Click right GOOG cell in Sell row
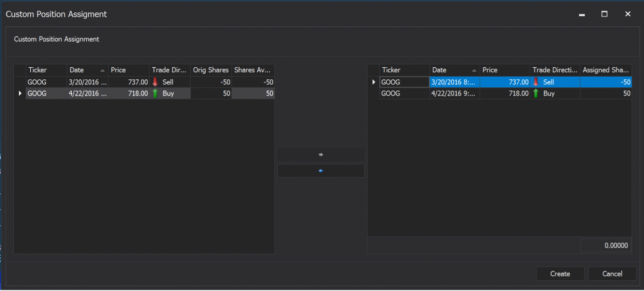Screen dimensions: 644x291 click(x=404, y=82)
